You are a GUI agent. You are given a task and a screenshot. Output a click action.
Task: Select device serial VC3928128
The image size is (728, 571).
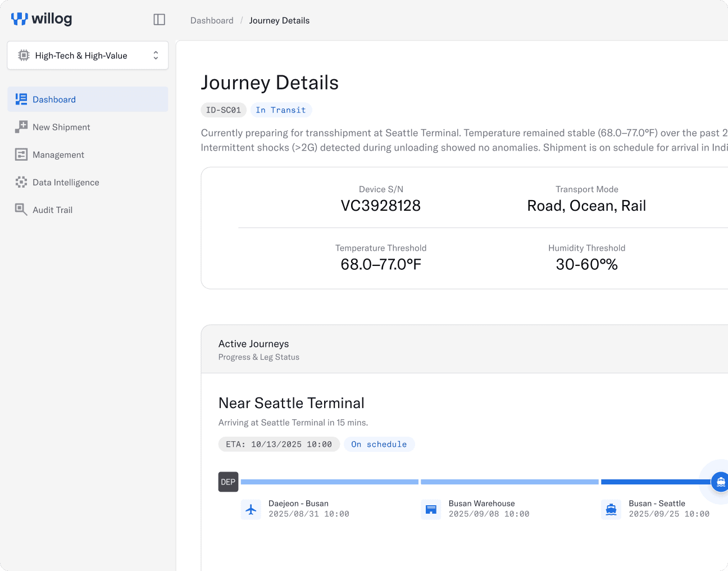(381, 206)
